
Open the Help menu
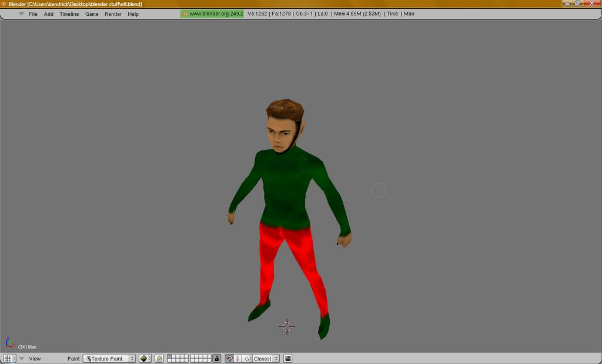pyautogui.click(x=133, y=14)
